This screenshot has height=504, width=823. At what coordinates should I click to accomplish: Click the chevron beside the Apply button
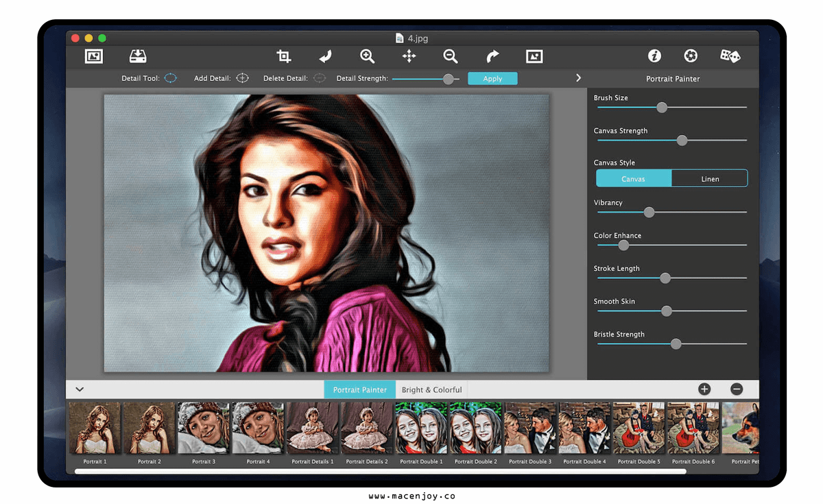click(578, 78)
